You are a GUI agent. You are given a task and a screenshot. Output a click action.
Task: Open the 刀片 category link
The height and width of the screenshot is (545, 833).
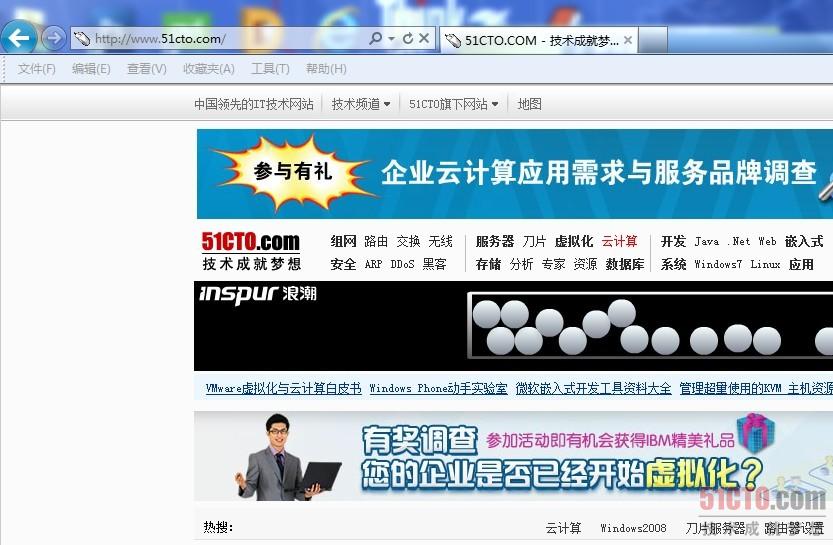point(534,242)
